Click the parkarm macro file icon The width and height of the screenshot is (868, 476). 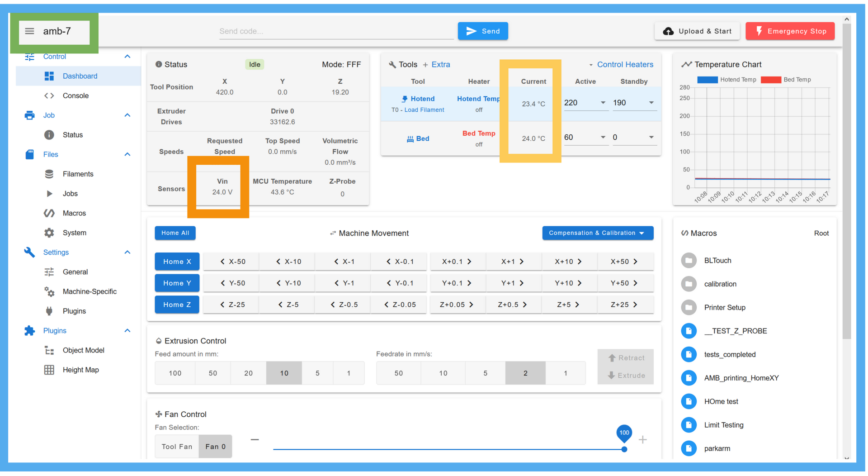[689, 448]
